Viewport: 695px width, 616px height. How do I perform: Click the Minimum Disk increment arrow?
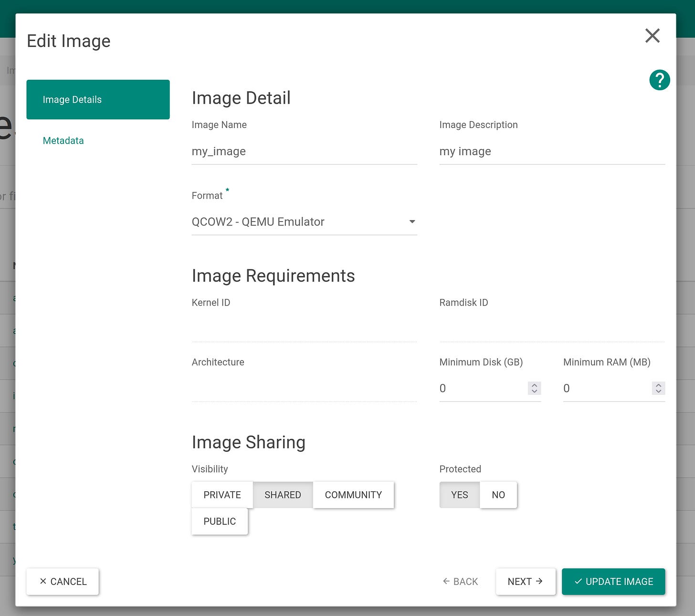point(534,385)
